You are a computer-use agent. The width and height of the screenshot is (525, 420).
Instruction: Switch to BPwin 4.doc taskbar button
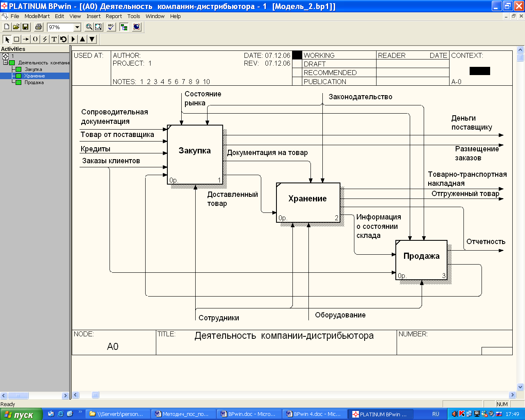315,414
